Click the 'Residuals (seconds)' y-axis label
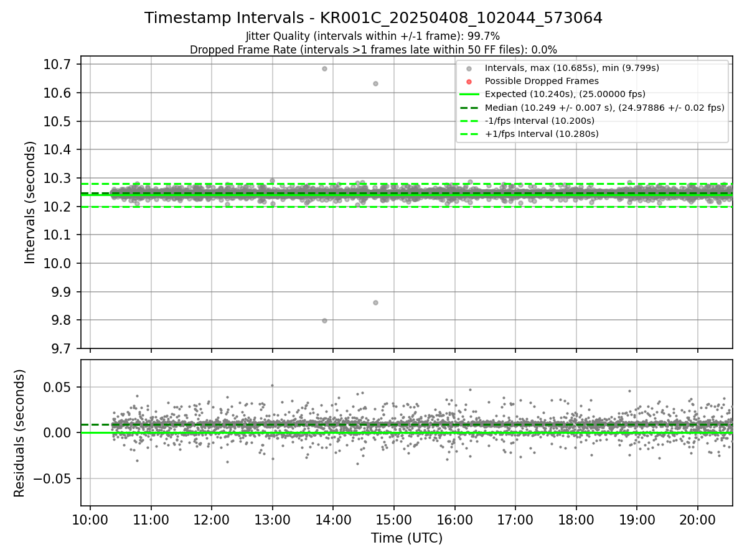Screen dimensions: 747x560 [20, 433]
